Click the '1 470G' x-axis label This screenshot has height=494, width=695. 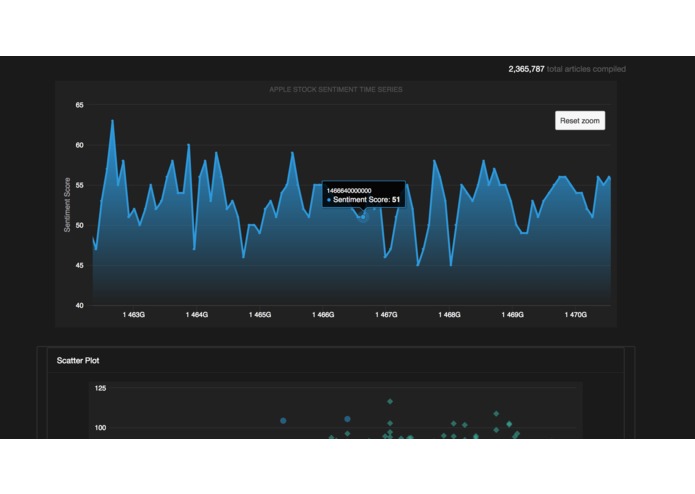coord(576,315)
